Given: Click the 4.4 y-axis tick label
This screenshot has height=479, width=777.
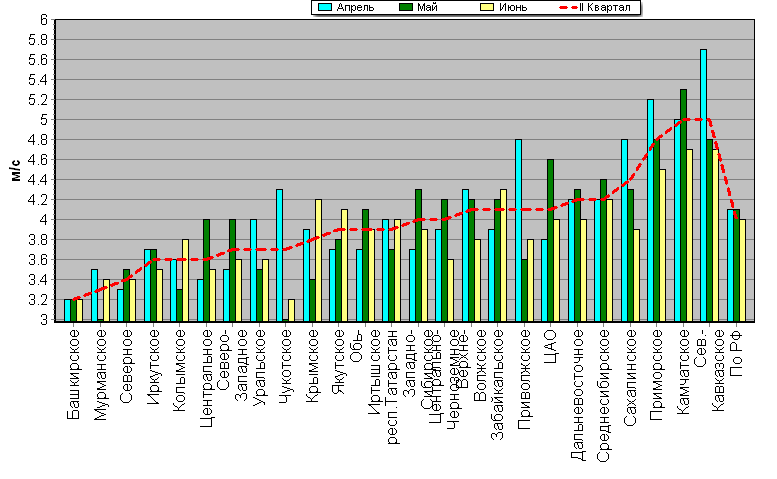Looking at the screenshot, I should [38, 180].
